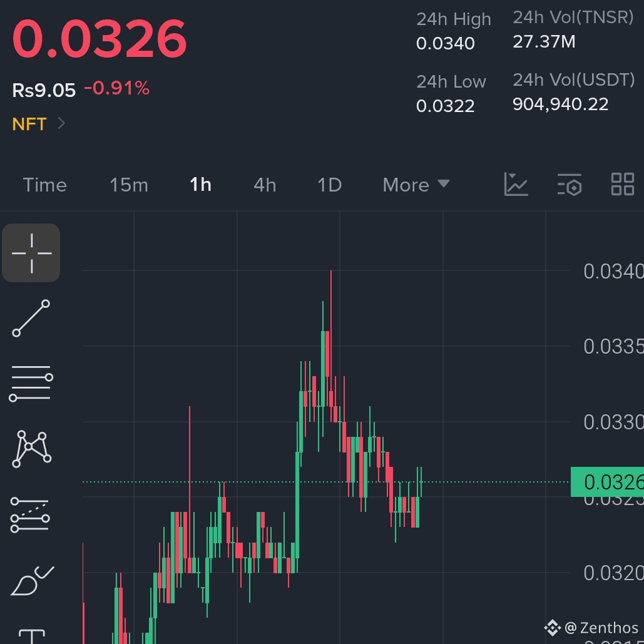Click the Rs9.05 converted price
This screenshot has width=644, height=644.
pyautogui.click(x=44, y=90)
